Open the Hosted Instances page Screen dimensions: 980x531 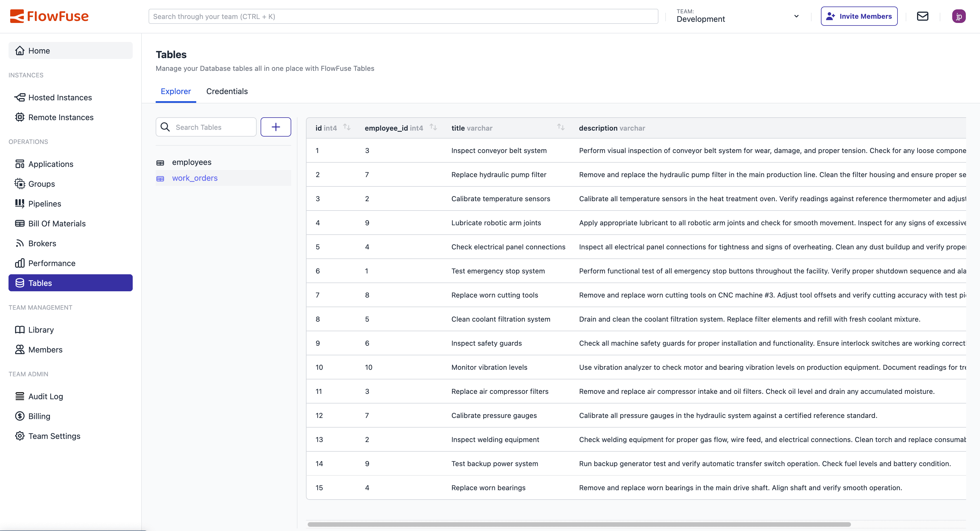pos(60,97)
